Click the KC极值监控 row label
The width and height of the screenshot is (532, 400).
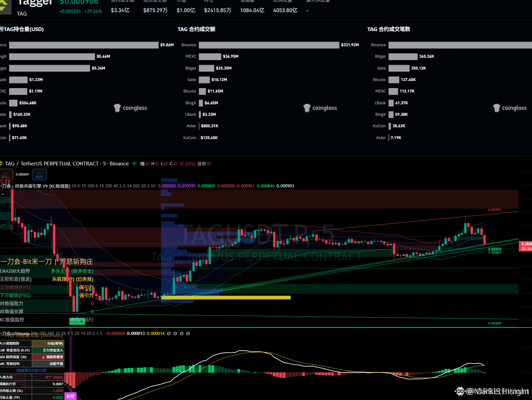tap(12, 320)
